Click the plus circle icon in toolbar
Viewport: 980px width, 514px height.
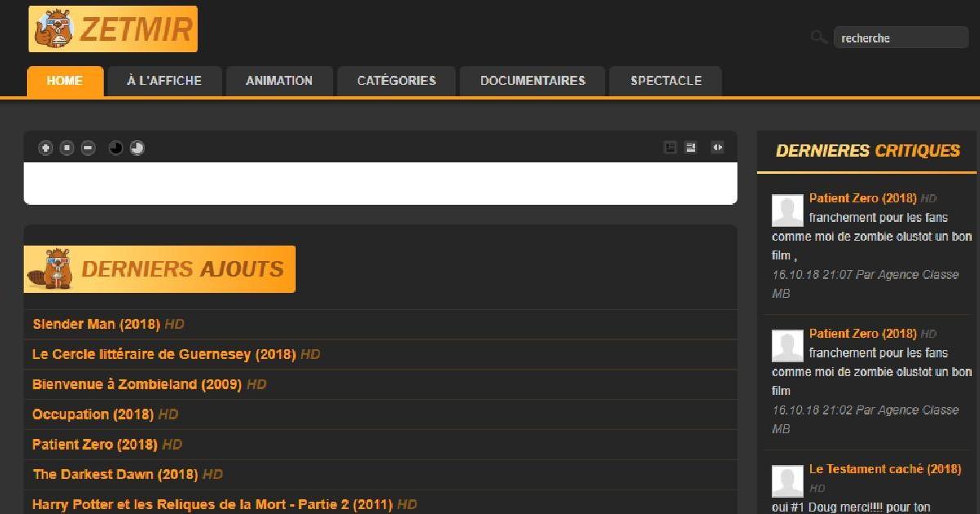click(46, 148)
